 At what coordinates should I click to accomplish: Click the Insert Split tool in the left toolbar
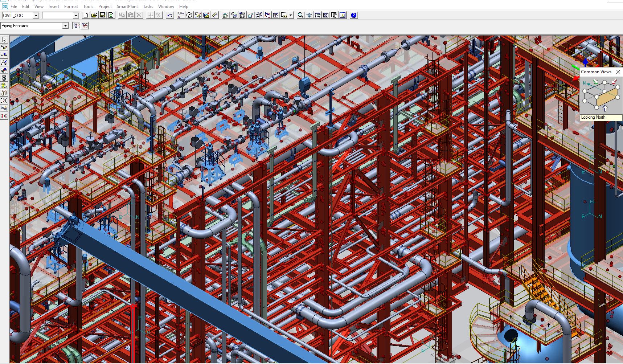(4, 55)
